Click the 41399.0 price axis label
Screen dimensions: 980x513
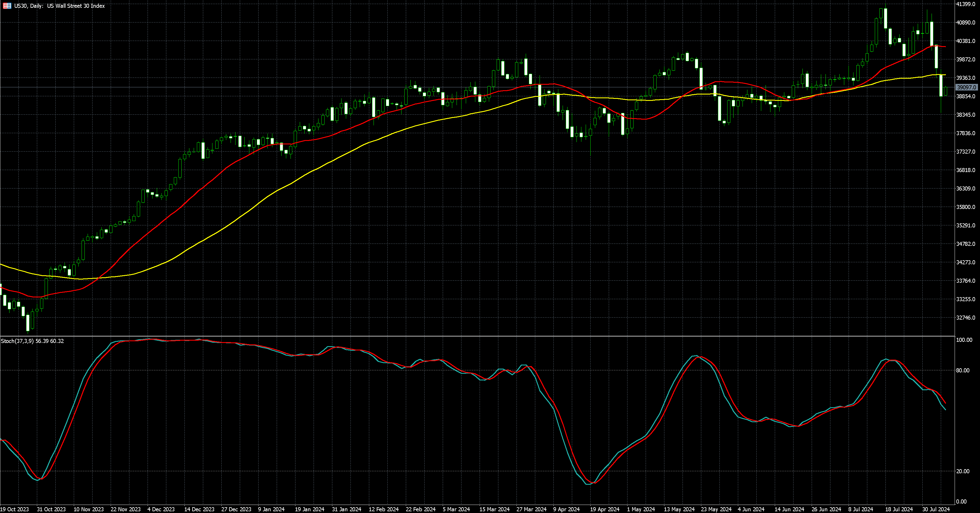tap(966, 4)
